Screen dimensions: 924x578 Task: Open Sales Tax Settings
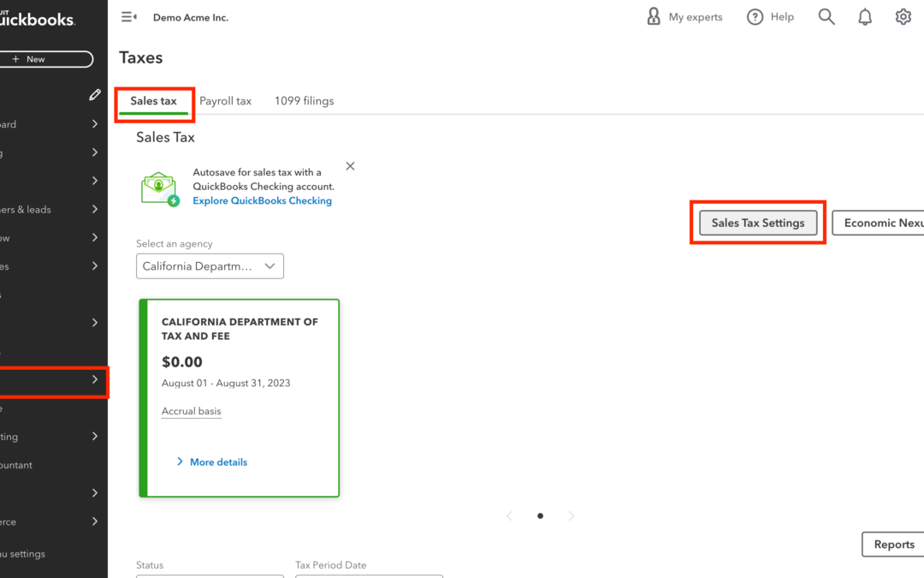[758, 223]
